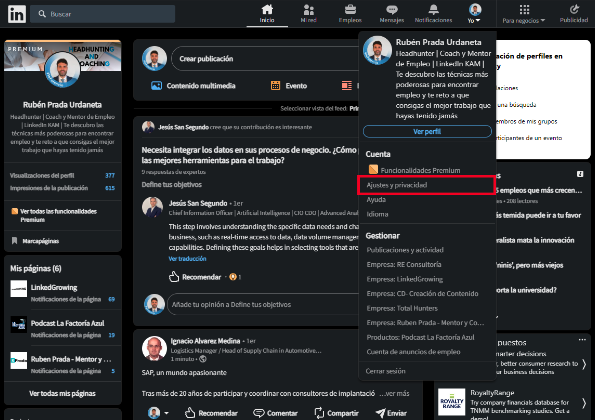Click the Ver perfil button
The image size is (595, 420).
click(427, 132)
